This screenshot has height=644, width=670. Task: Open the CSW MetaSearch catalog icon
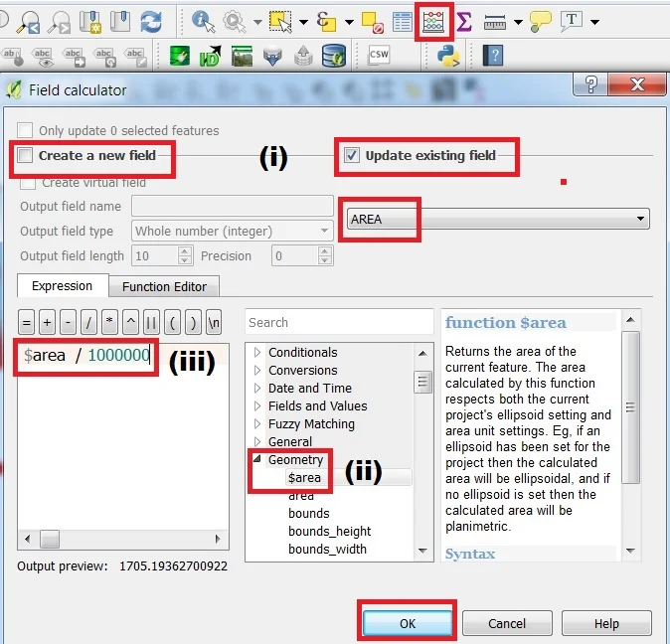[379, 55]
